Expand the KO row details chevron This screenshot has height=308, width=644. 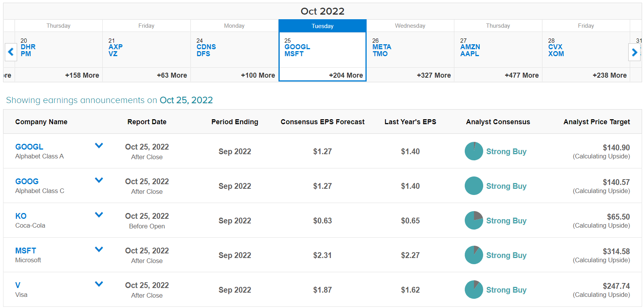coord(99,215)
